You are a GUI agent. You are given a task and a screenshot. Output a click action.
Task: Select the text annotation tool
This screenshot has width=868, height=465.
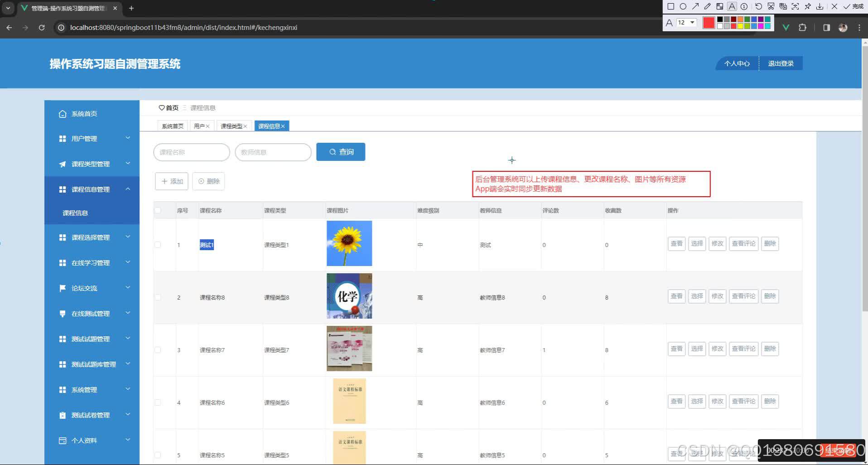click(732, 6)
